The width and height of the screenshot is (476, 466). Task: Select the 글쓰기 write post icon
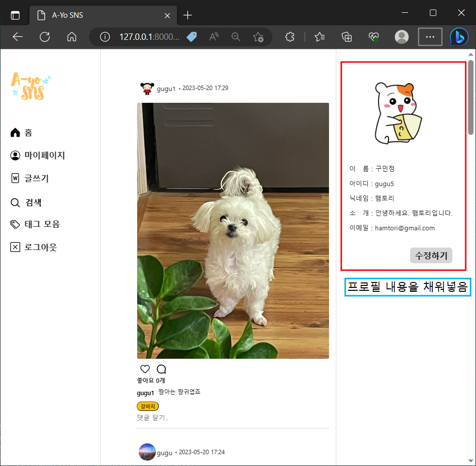[x=16, y=178]
